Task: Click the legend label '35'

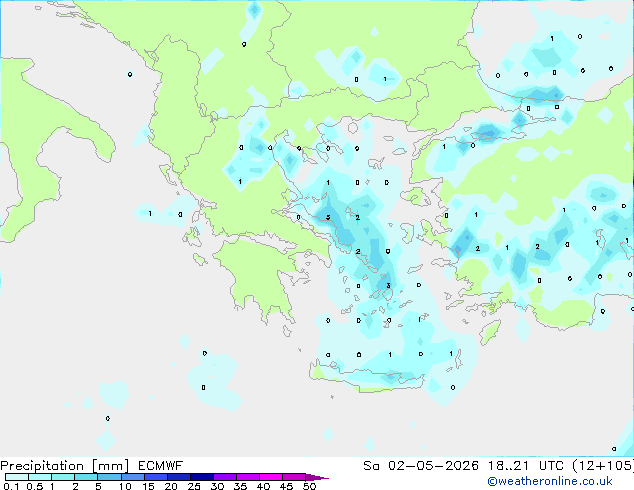Action: click(x=240, y=486)
